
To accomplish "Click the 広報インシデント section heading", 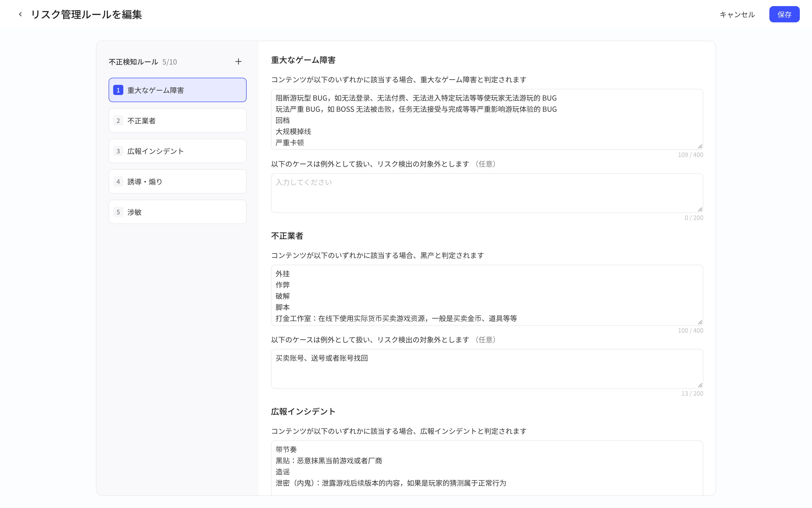I will coord(303,411).
